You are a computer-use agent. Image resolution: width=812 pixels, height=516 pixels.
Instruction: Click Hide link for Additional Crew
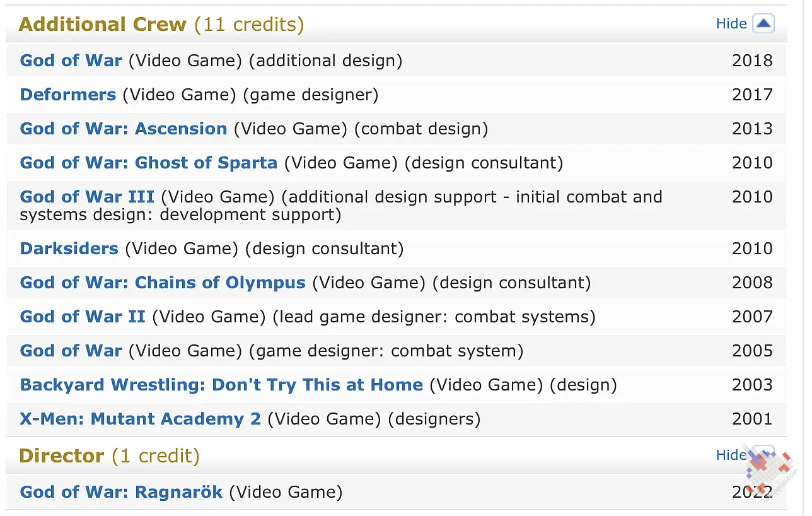(x=731, y=24)
